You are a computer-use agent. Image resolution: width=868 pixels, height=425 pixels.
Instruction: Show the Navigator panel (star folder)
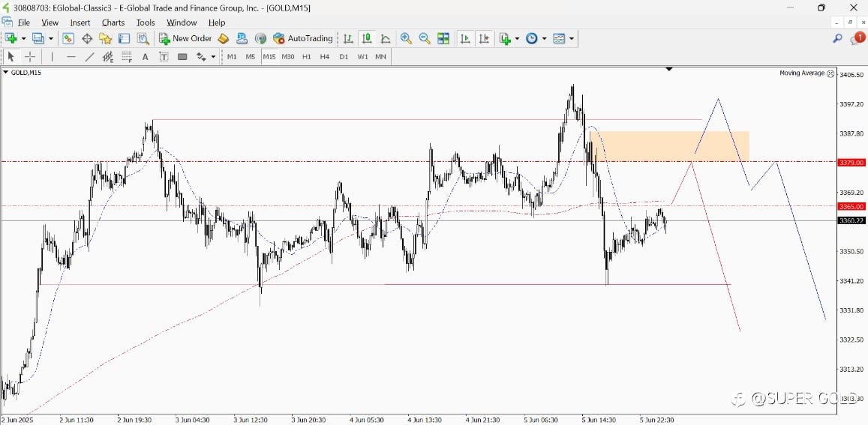tap(105, 38)
